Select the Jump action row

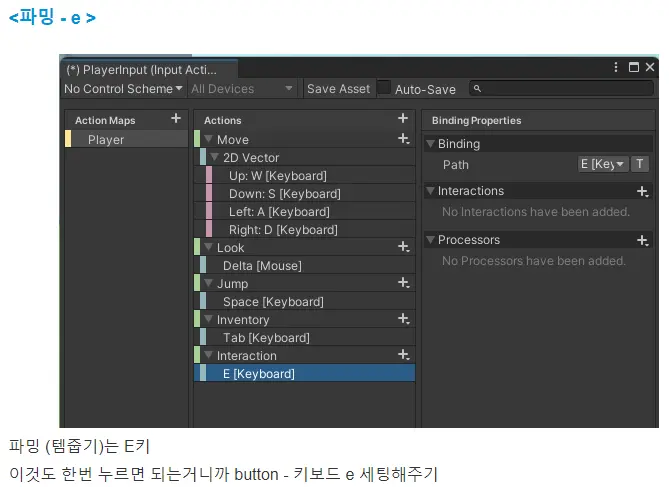[305, 283]
